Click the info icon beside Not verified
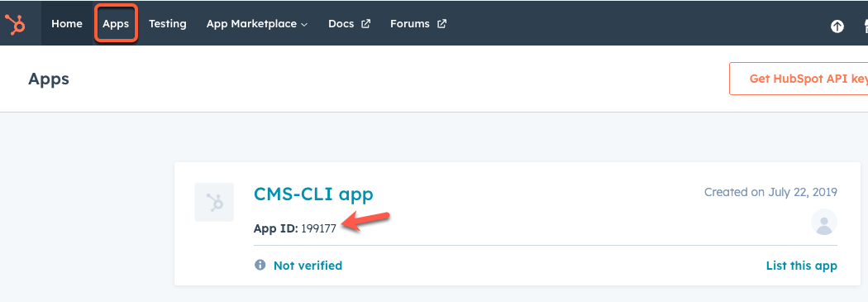868x302 pixels. (260, 265)
